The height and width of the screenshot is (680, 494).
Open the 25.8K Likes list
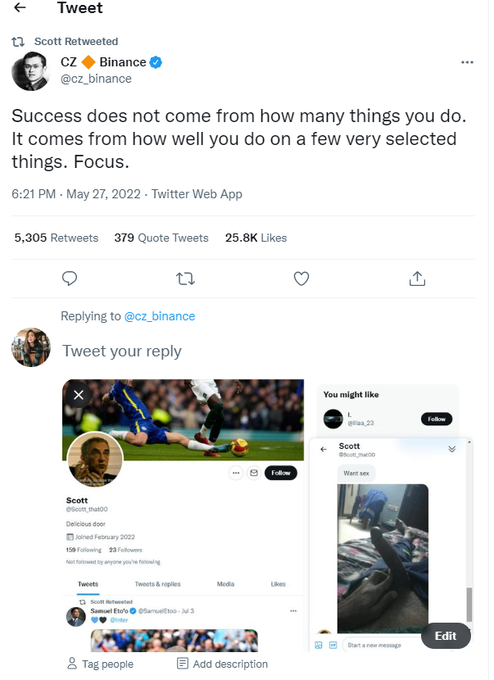click(256, 238)
